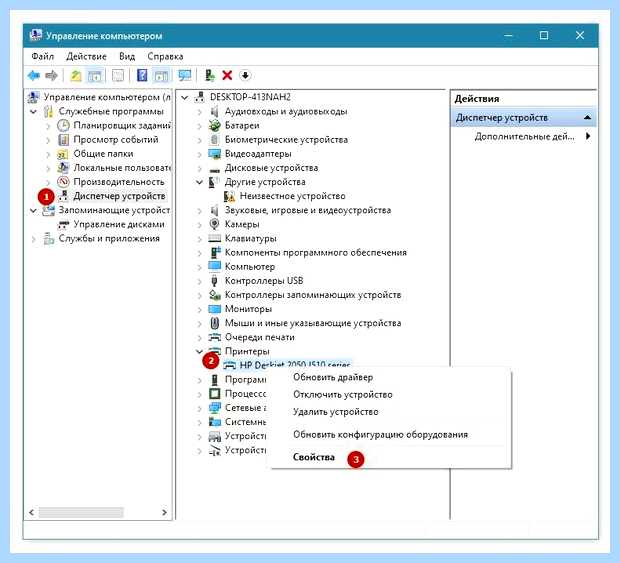Image resolution: width=620 pixels, height=563 pixels.
Task: Click the left pane scroll-right arrow
Action: click(164, 512)
